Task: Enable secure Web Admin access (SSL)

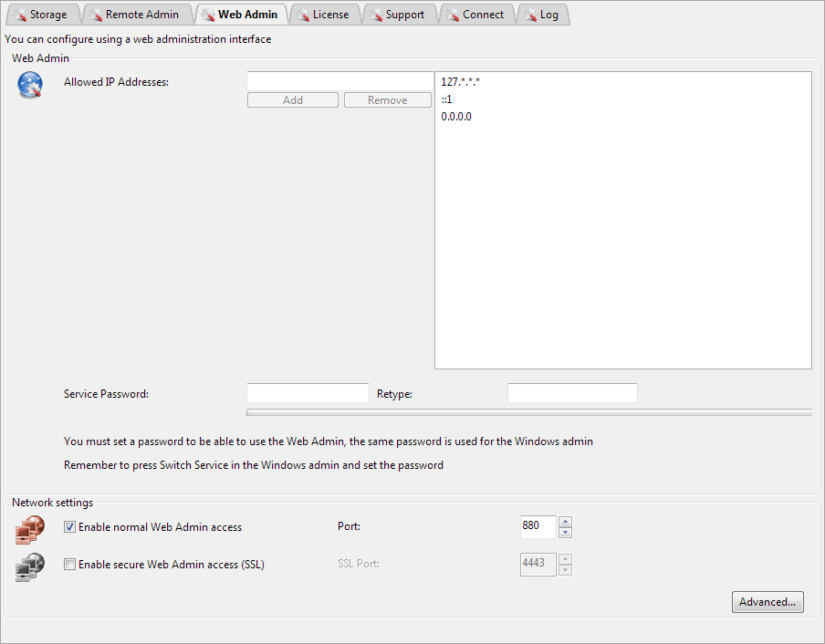Action: point(69,565)
